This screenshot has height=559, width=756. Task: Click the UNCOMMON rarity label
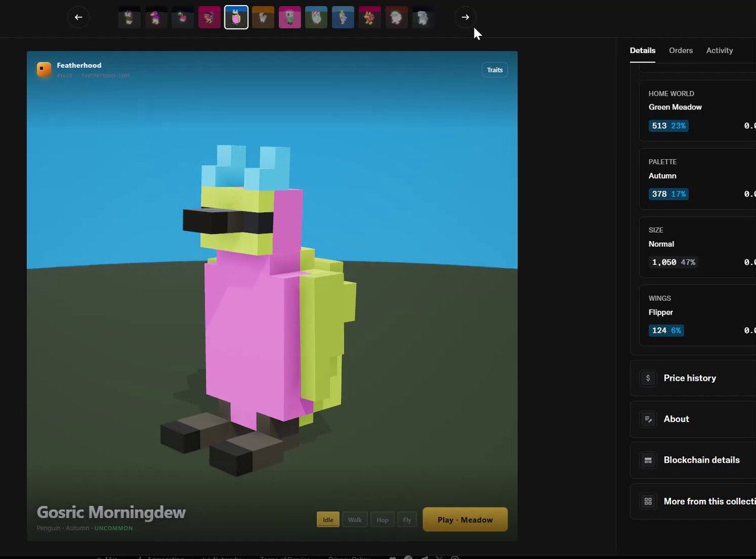(113, 528)
